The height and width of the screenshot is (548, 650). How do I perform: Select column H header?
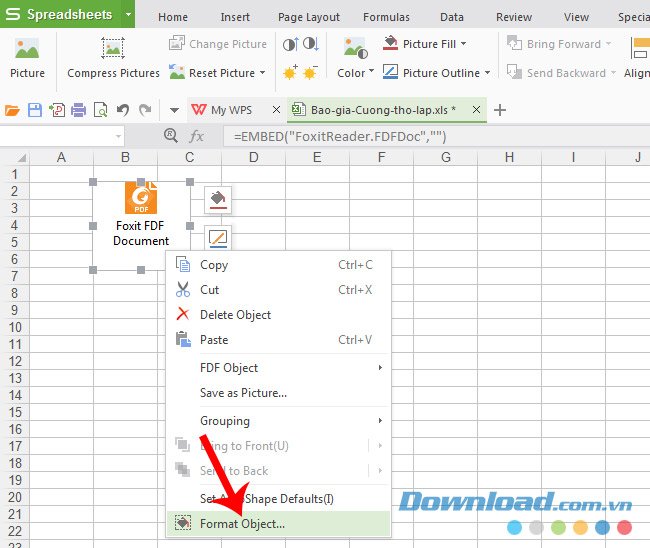pos(509,158)
